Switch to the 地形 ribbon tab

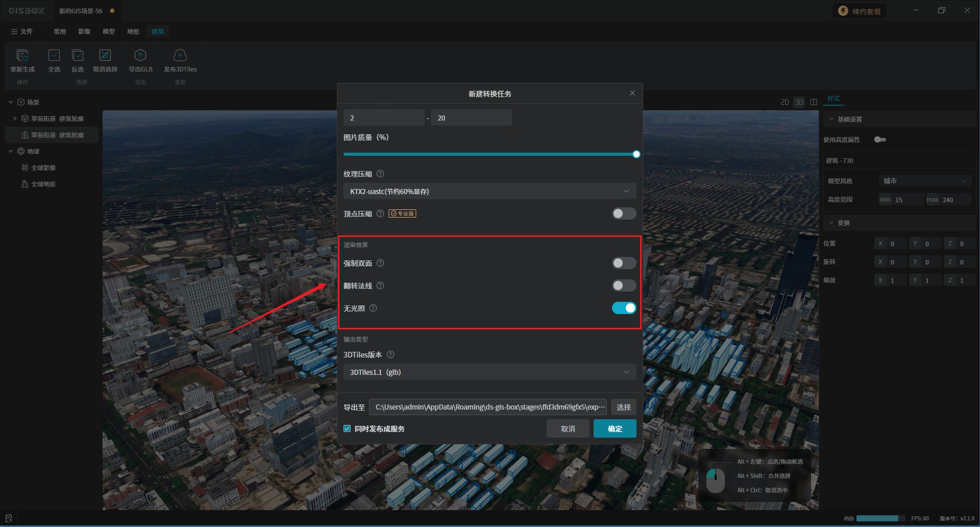[133, 32]
